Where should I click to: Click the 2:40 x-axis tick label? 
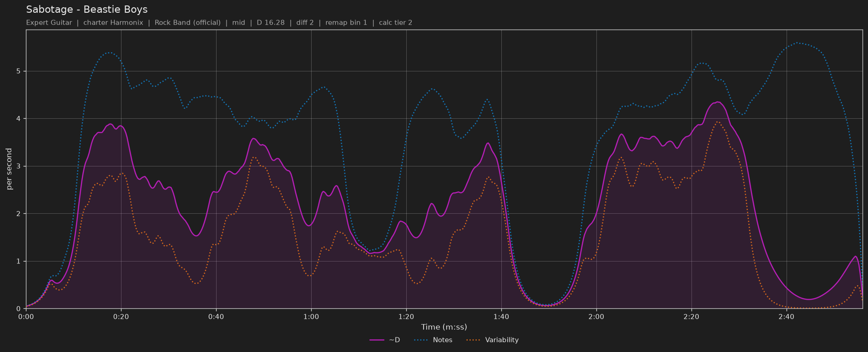click(787, 317)
